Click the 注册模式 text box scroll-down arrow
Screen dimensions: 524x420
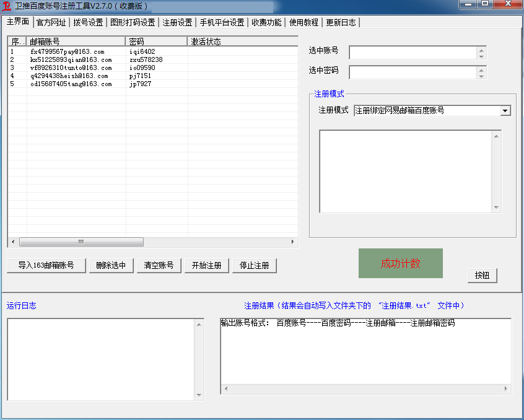[x=496, y=208]
